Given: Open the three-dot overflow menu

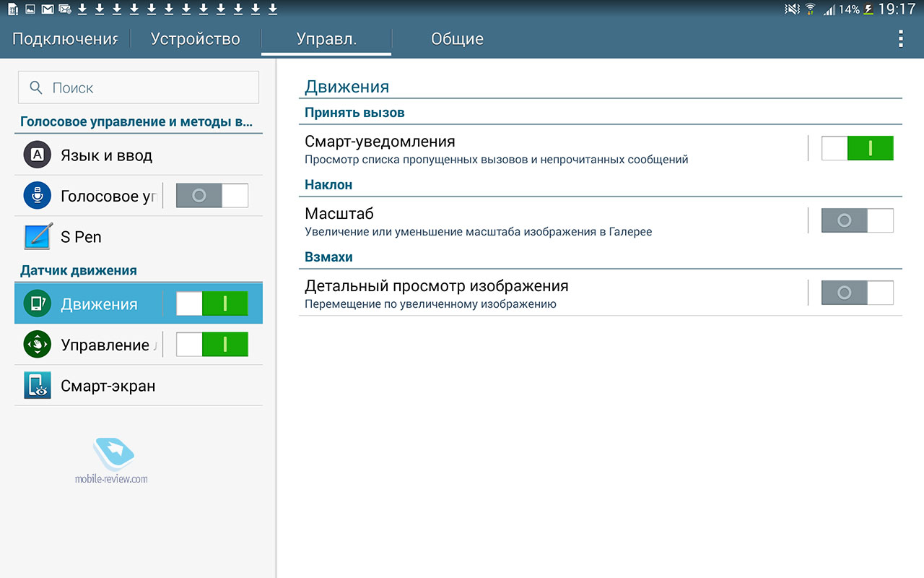Looking at the screenshot, I should click(x=900, y=38).
